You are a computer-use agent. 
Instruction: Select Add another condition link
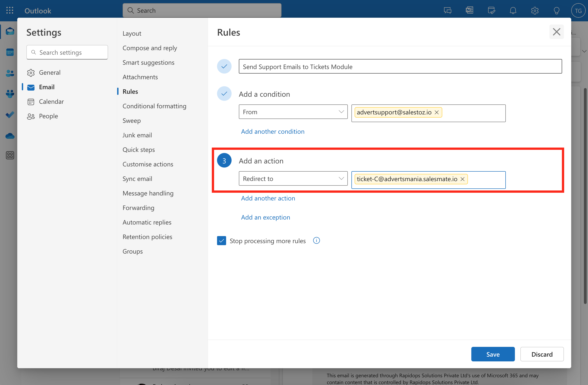272,131
